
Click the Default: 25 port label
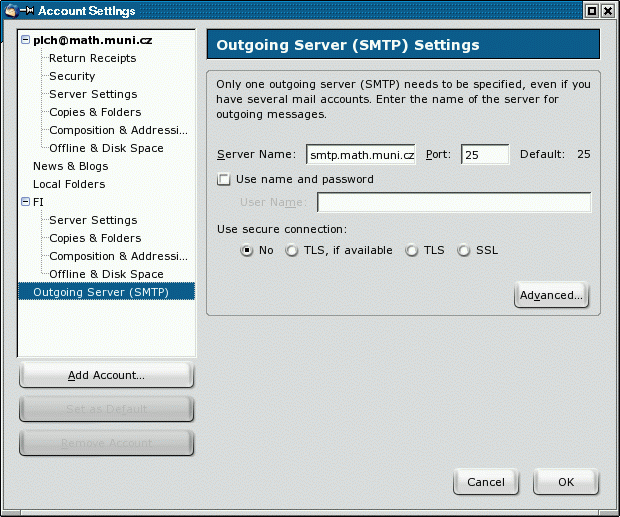[555, 154]
